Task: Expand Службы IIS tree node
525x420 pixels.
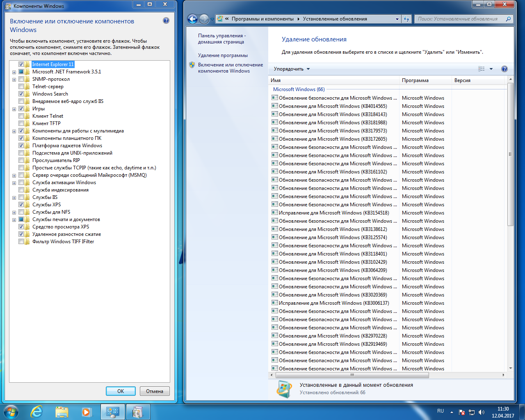Action: (14, 198)
